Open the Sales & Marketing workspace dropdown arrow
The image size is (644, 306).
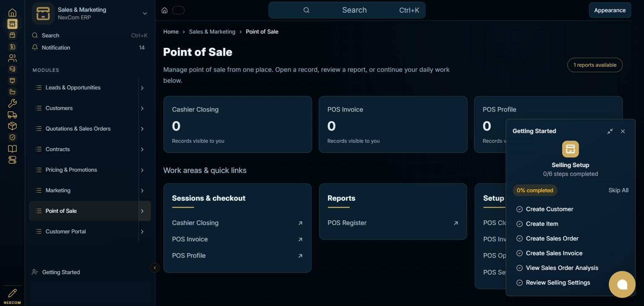145,13
